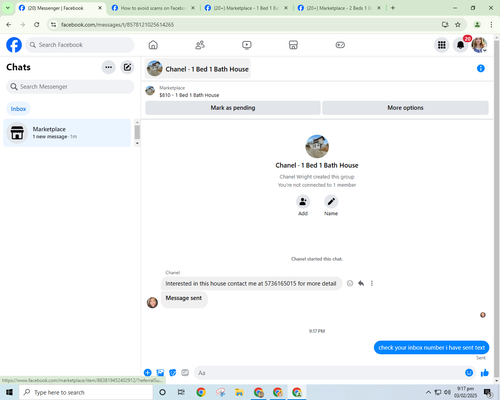Click the blue sent message bubble

click(x=431, y=347)
